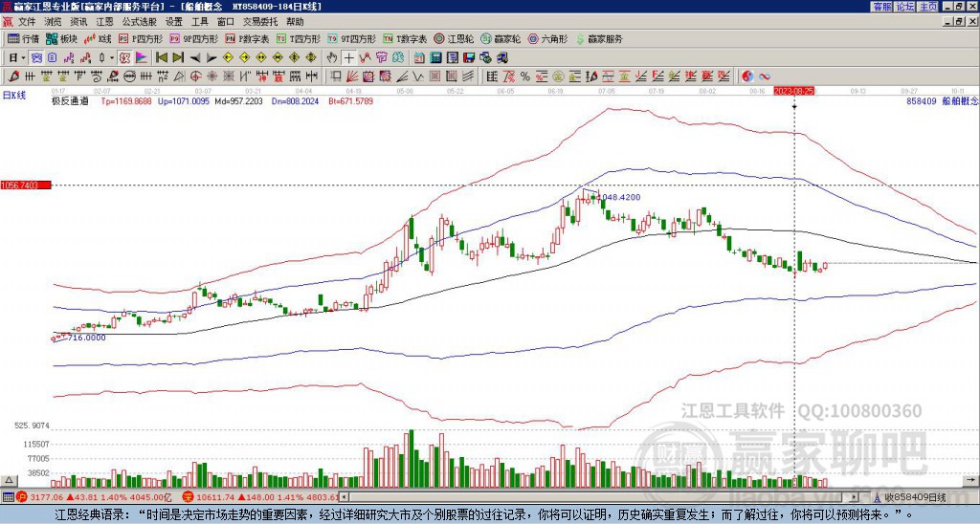Image resolution: width=980 pixels, height=524 pixels.
Task: Open the 江恩轮 Gann wheel tool
Action: (454, 38)
